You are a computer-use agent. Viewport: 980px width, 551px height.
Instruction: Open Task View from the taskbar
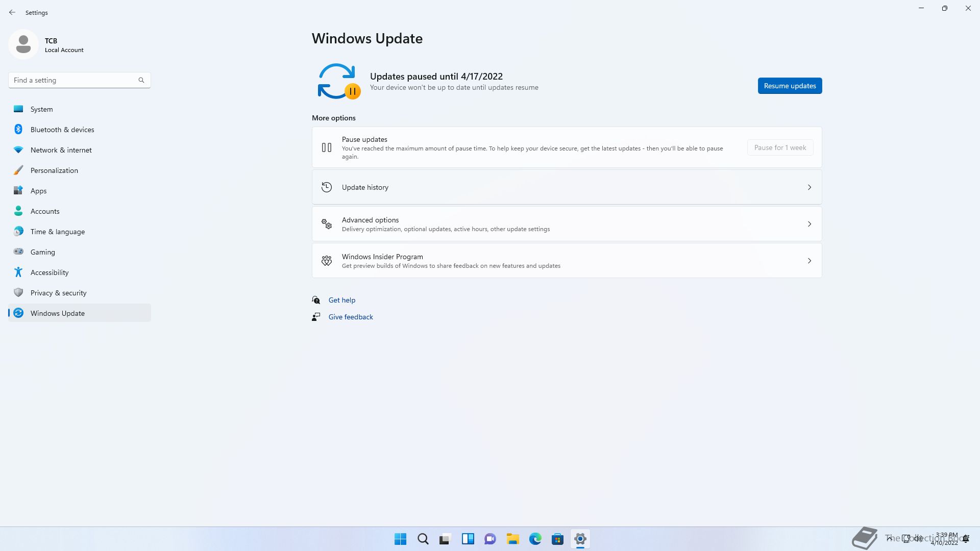[x=446, y=539]
